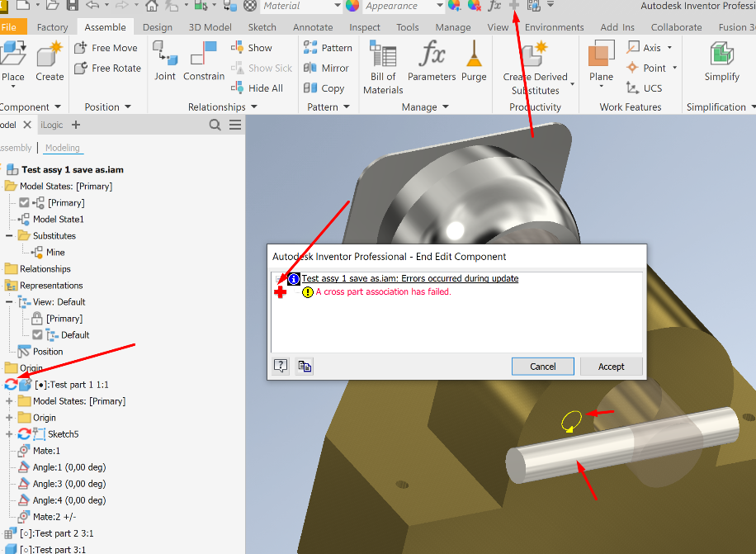Open the Joint tool
The width and height of the screenshot is (756, 554).
pos(165,62)
